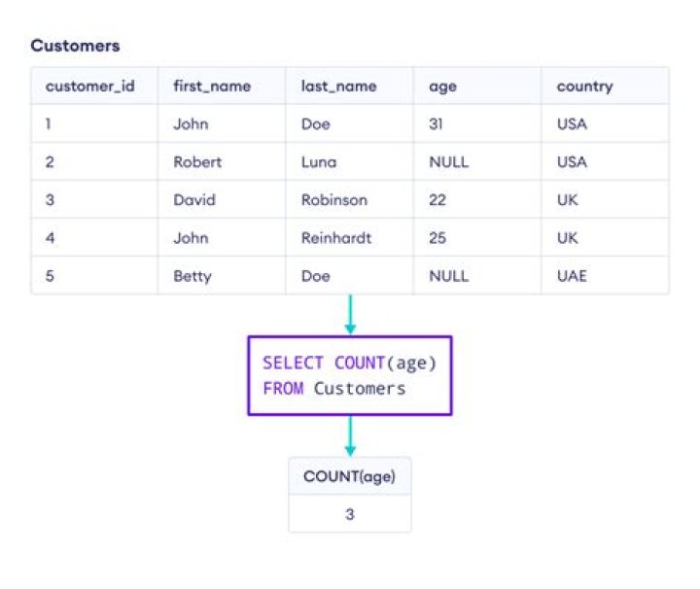This screenshot has height=589, width=700.
Task: Click the last_name column header
Action: point(337,87)
